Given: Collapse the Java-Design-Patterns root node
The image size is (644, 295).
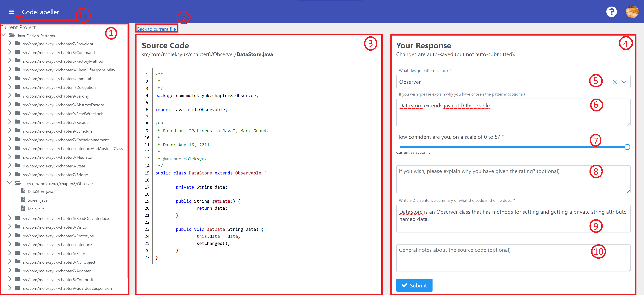Looking at the screenshot, I should pos(4,35).
